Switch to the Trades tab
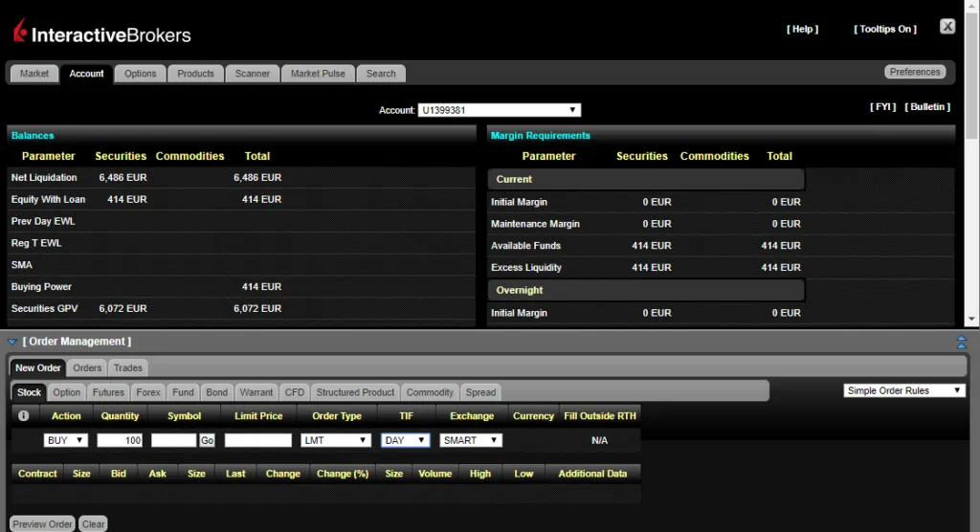The height and width of the screenshot is (532, 980). pos(128,367)
